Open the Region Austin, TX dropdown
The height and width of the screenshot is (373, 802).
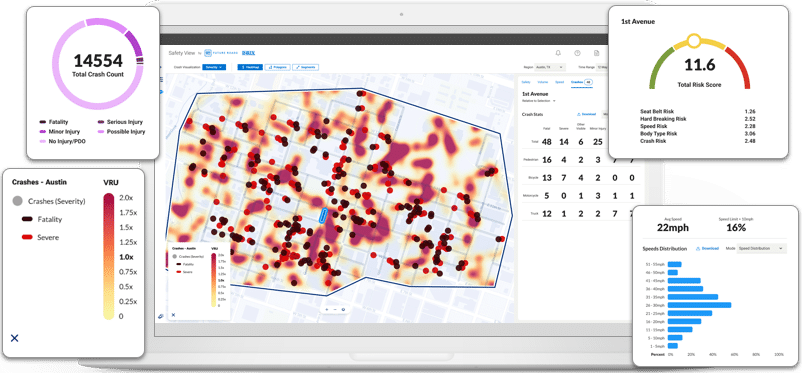(550, 67)
